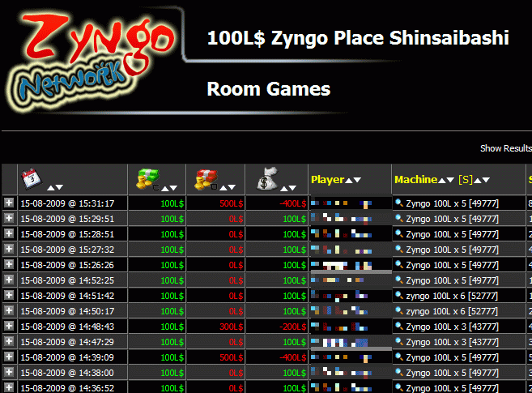Open Zyngo 100L x 5 link at 14:38:00
The width and height of the screenshot is (532, 393).
tap(453, 373)
